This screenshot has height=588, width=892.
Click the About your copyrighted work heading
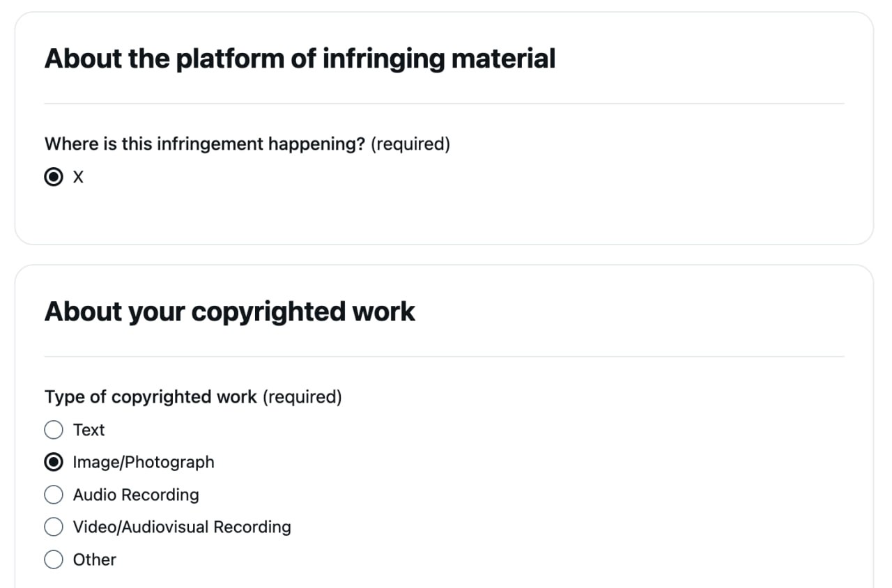(x=229, y=311)
